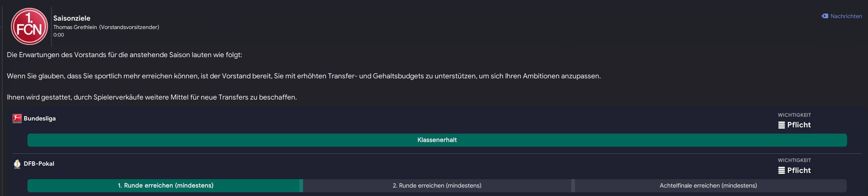Choose '2. Runde erreichen (mindestens)' option
868x196 pixels.
[437, 185]
